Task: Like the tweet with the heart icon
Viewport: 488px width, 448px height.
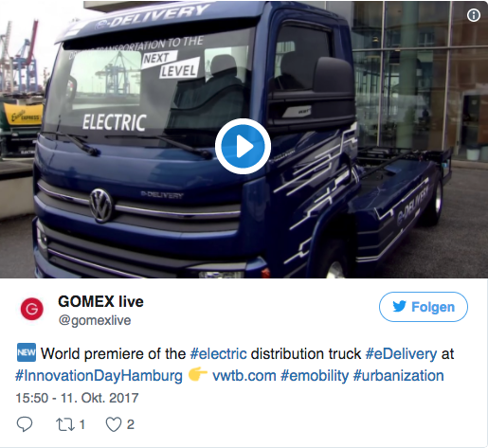Action: (x=114, y=424)
